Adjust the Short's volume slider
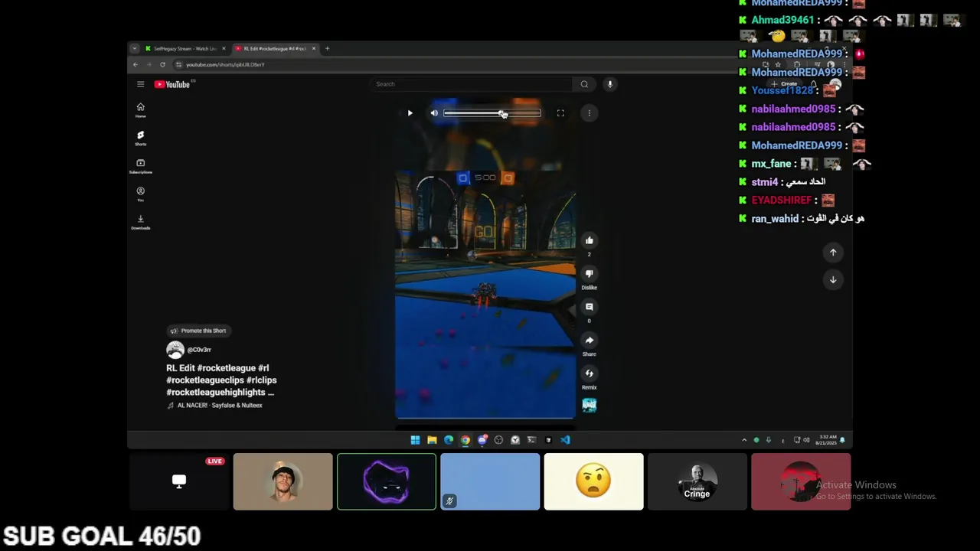The height and width of the screenshot is (551, 980). [x=492, y=113]
